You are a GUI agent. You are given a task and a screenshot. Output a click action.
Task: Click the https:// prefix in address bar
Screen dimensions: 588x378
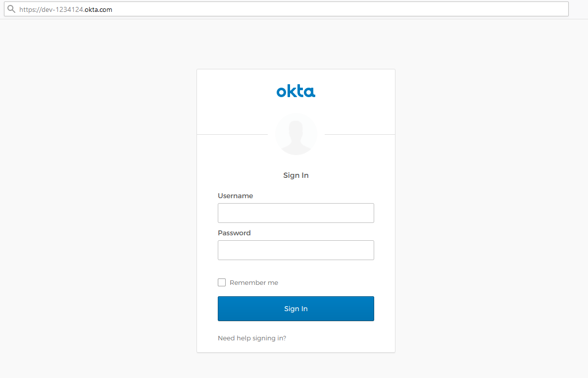point(30,9)
